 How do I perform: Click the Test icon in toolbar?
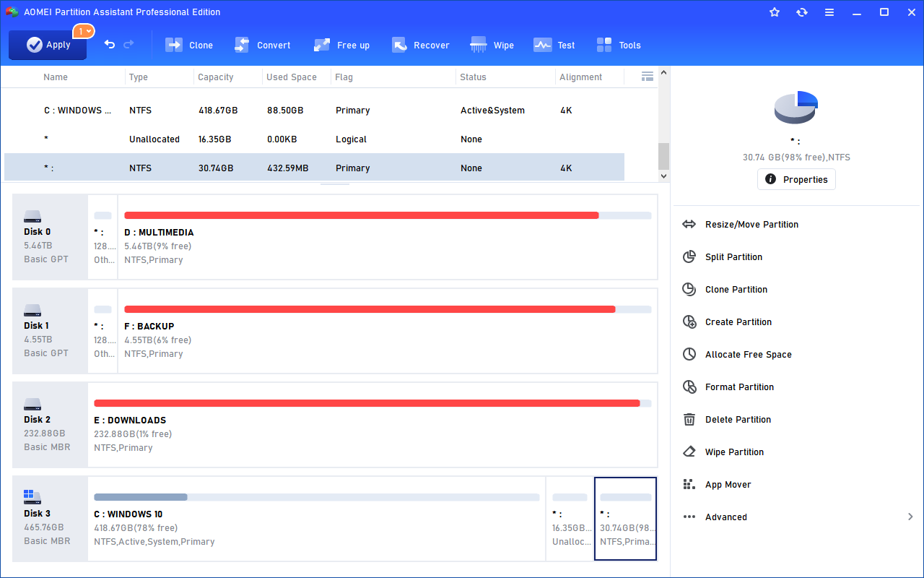[542, 45]
